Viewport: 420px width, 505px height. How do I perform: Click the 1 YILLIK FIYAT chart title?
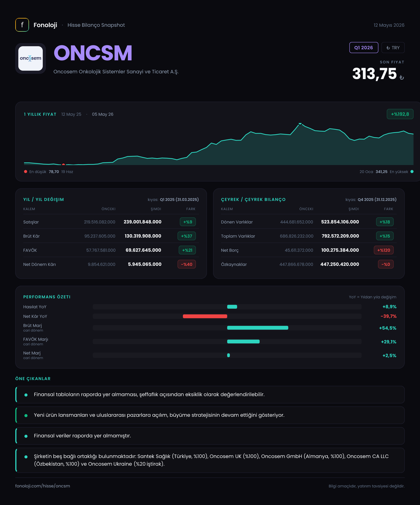[40, 114]
